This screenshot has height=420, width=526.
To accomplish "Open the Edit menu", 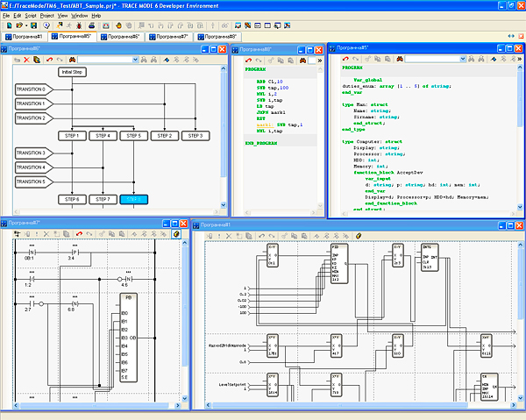I will [18, 16].
